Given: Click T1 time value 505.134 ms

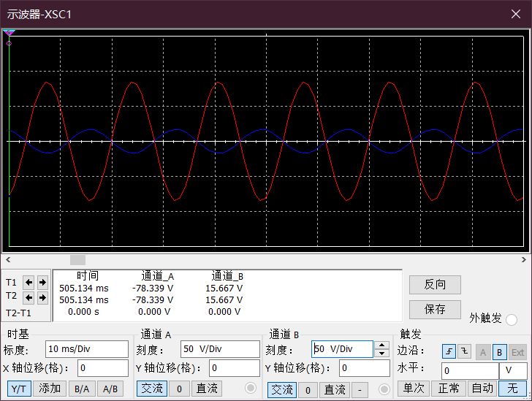Looking at the screenshot, I should coord(84,289).
